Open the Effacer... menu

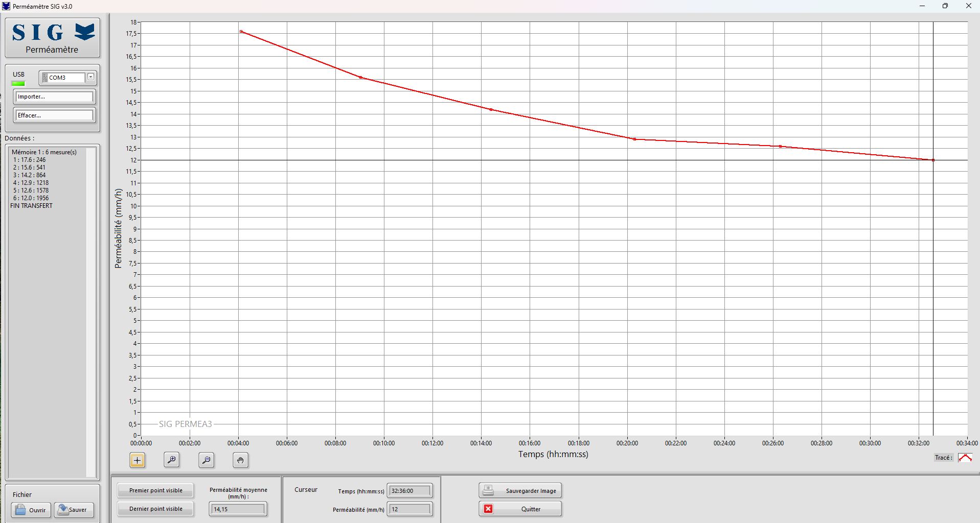(x=54, y=115)
